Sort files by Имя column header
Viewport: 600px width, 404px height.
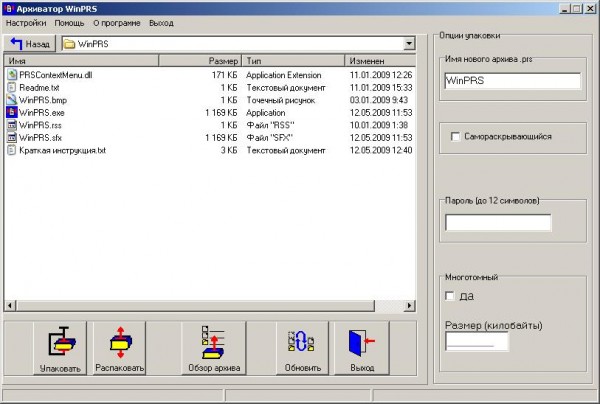[x=80, y=61]
